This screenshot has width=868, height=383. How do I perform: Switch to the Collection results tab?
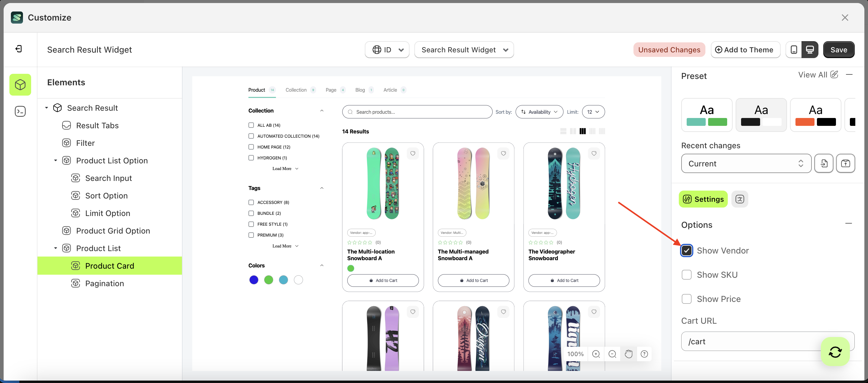pyautogui.click(x=296, y=90)
